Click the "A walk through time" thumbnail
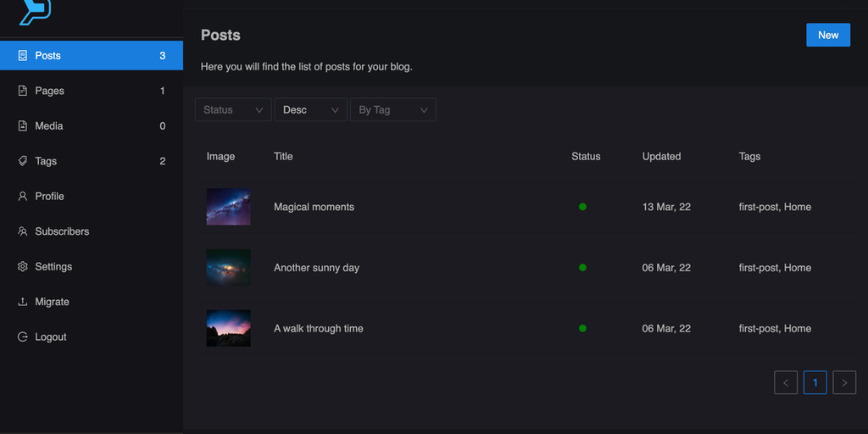Screen dimensions: 868x434 (228, 328)
